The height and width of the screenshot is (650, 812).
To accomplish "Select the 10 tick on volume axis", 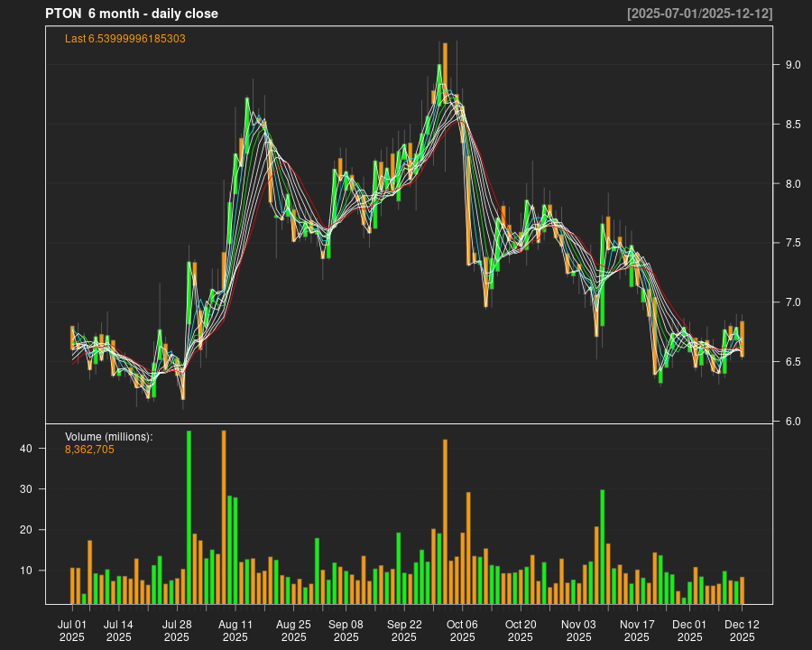I will point(27,571).
